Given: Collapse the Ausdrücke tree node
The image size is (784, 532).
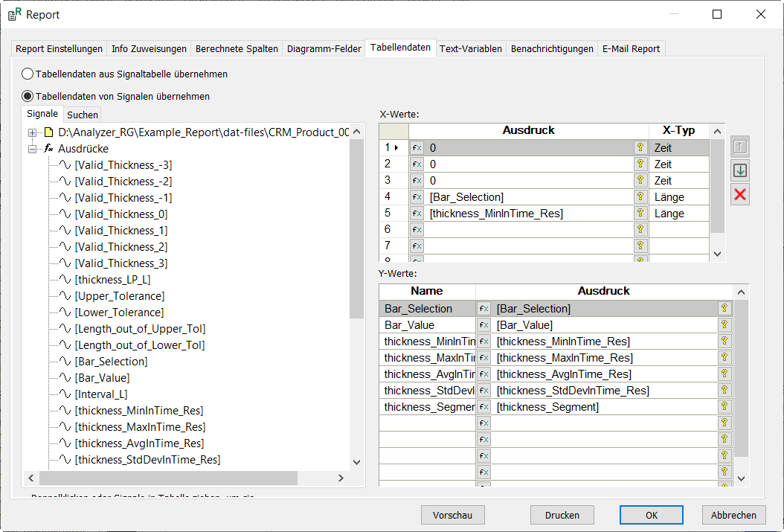Looking at the screenshot, I should 33,149.
